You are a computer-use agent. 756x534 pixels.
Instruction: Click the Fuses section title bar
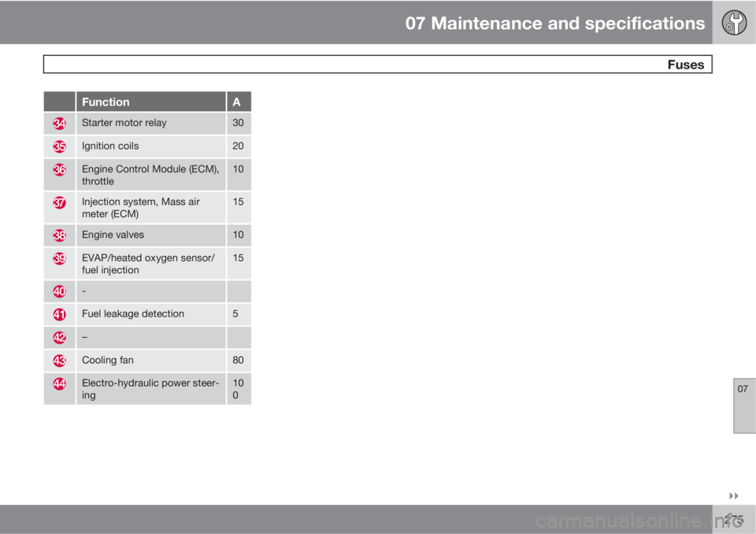click(x=377, y=64)
